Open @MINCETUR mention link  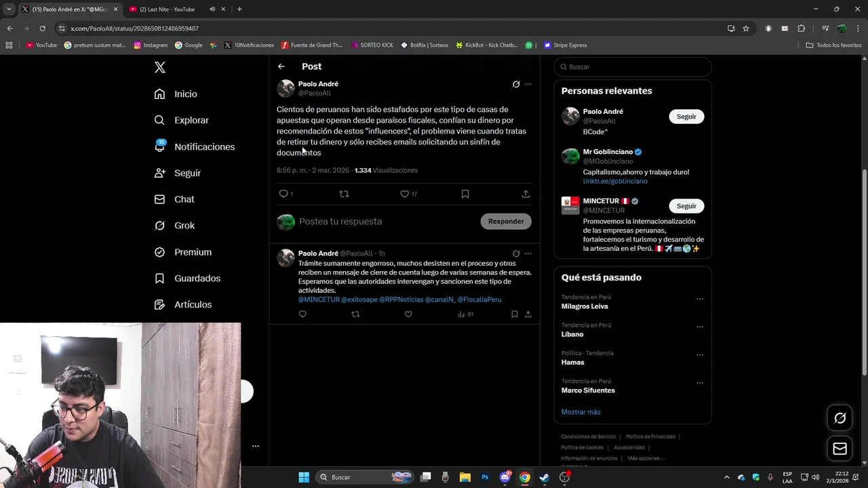(319, 300)
